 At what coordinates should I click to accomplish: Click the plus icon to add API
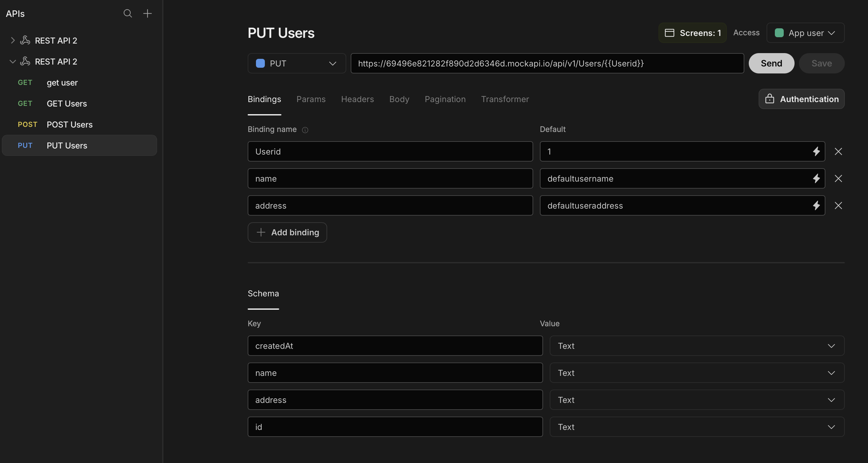click(147, 13)
